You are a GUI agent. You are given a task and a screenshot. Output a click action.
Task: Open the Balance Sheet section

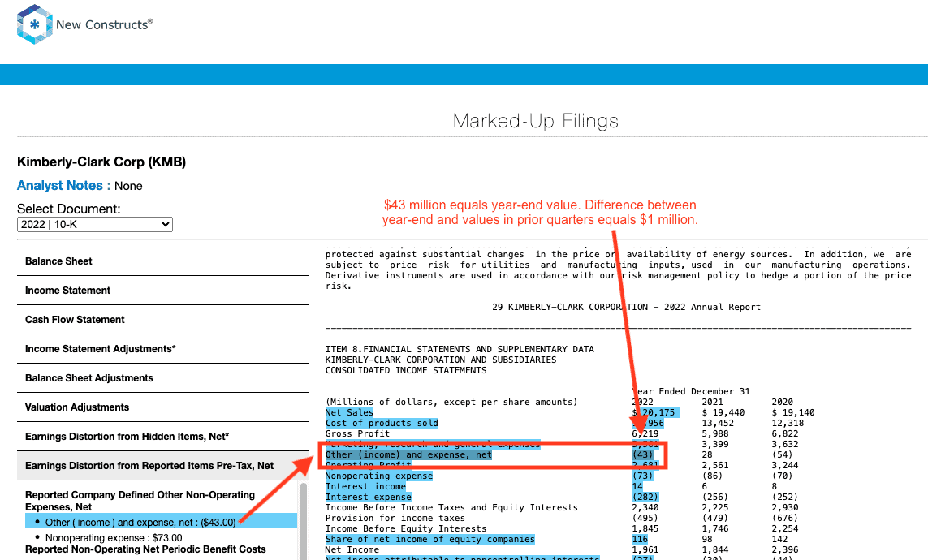162,261
